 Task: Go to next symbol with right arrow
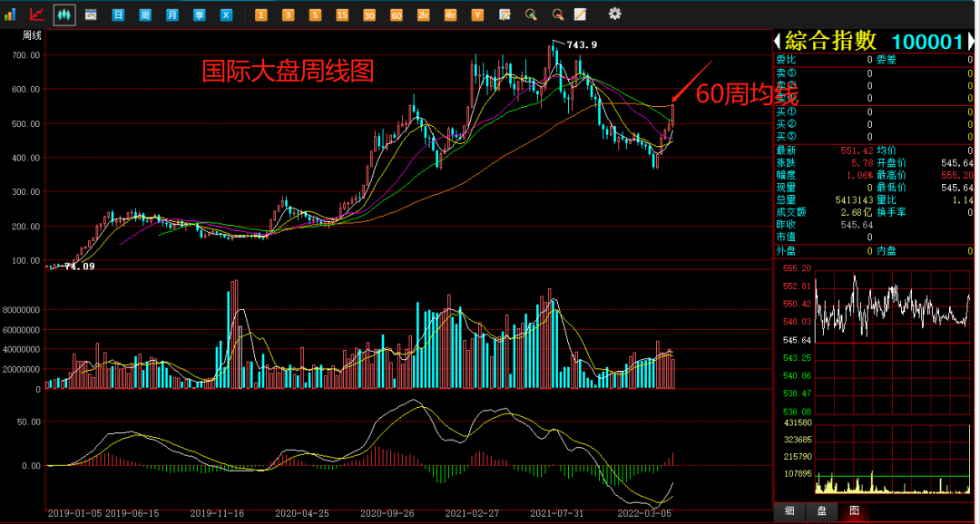(971, 42)
